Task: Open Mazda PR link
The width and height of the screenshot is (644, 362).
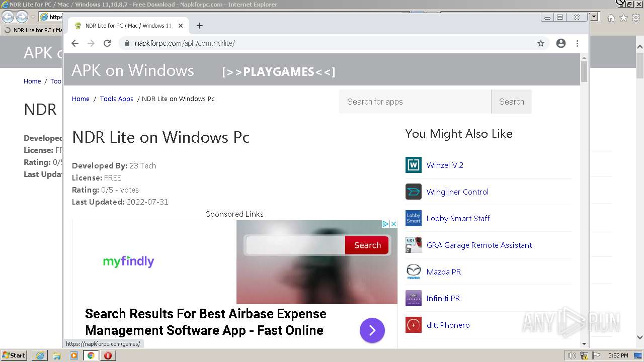Action: click(444, 271)
